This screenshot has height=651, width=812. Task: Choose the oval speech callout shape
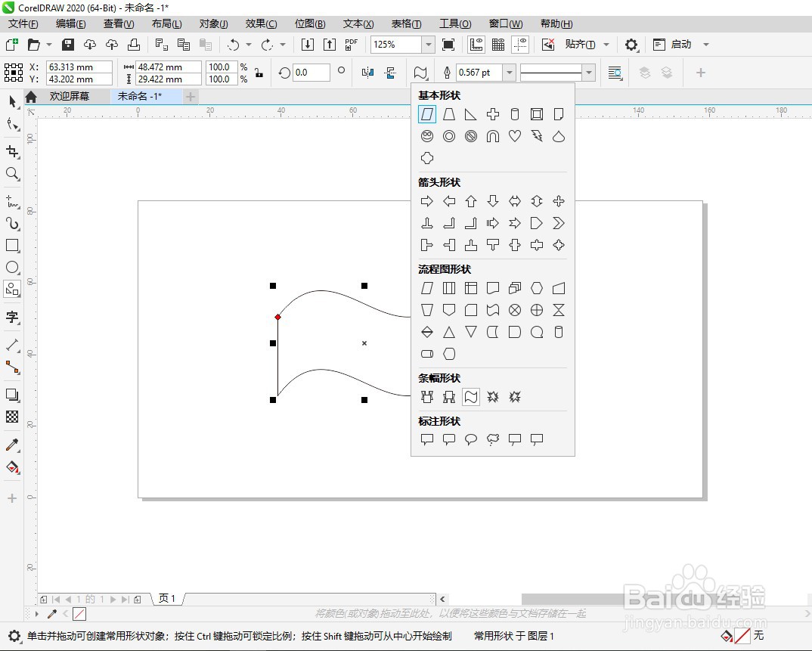(x=471, y=440)
